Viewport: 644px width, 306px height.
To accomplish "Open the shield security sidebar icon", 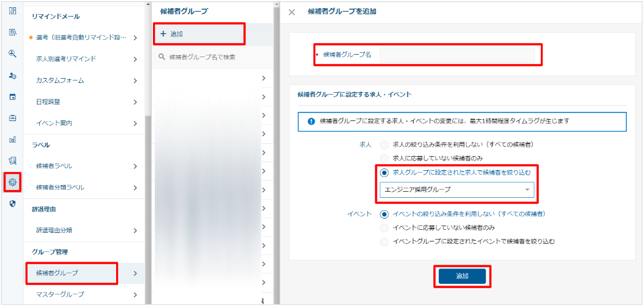I will (x=12, y=203).
